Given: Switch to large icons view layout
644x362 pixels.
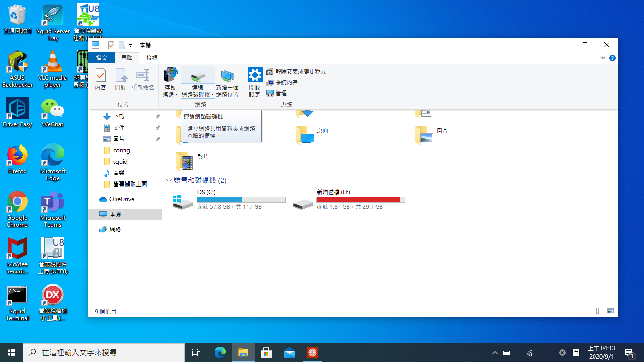Looking at the screenshot, I should point(611,311).
